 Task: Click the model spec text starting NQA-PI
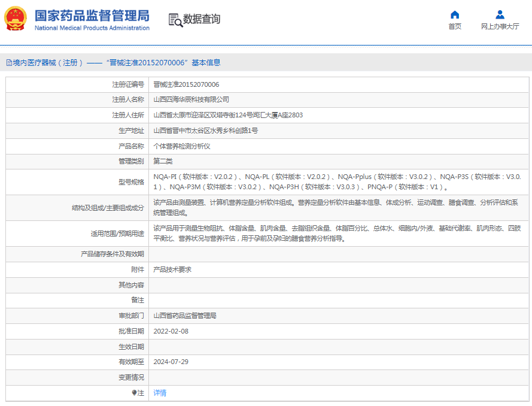338,182
